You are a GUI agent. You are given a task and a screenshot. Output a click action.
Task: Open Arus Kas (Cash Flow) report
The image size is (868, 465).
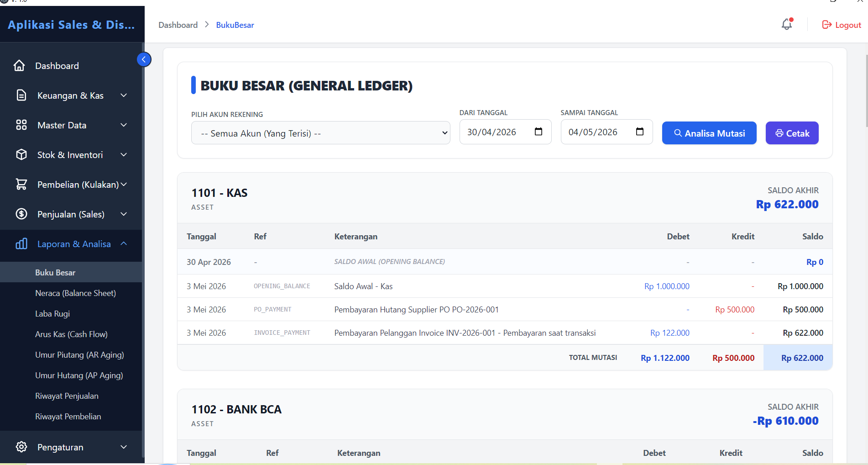(71, 334)
